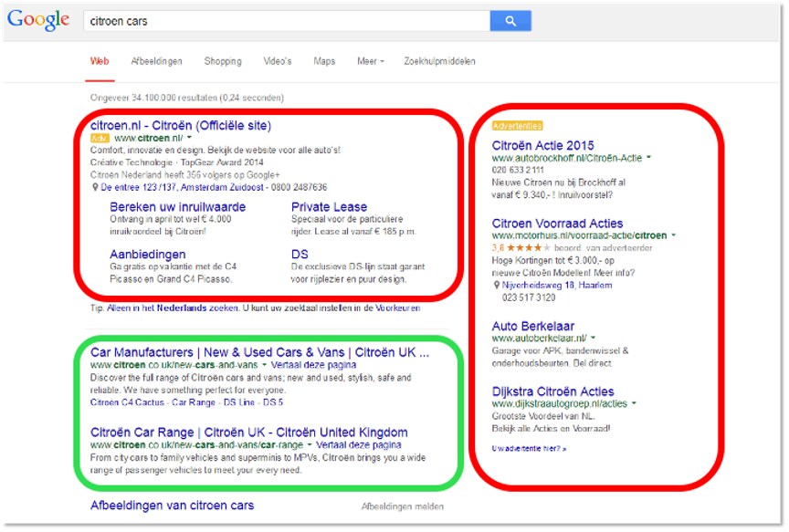Open the Private Lease sitelink
Viewport: 789px width, 532px height.
pyautogui.click(x=329, y=207)
